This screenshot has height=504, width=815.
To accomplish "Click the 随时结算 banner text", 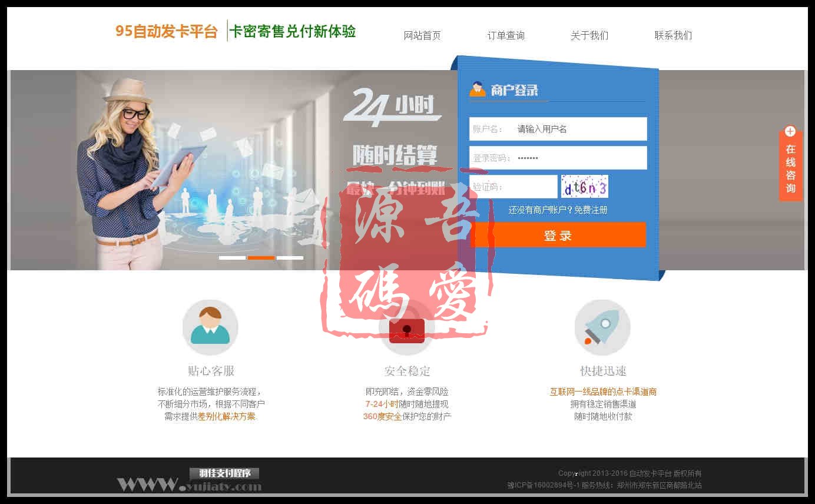I will point(395,155).
